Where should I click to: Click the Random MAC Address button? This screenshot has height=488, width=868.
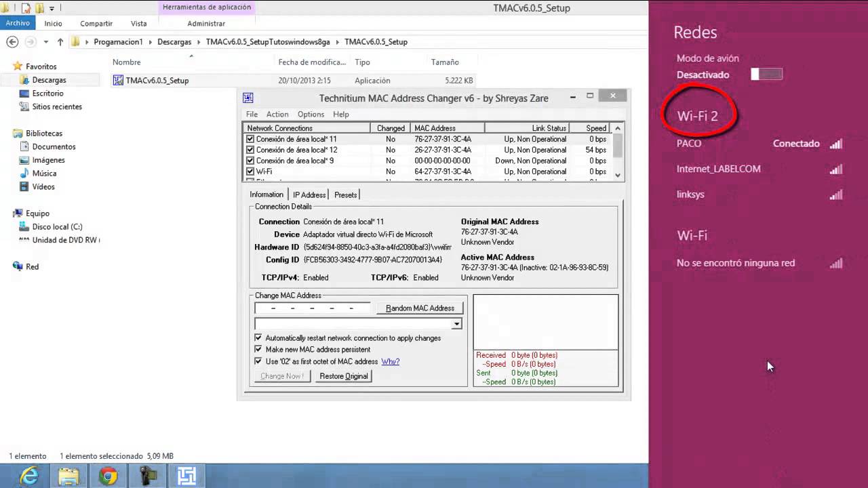pyautogui.click(x=420, y=308)
